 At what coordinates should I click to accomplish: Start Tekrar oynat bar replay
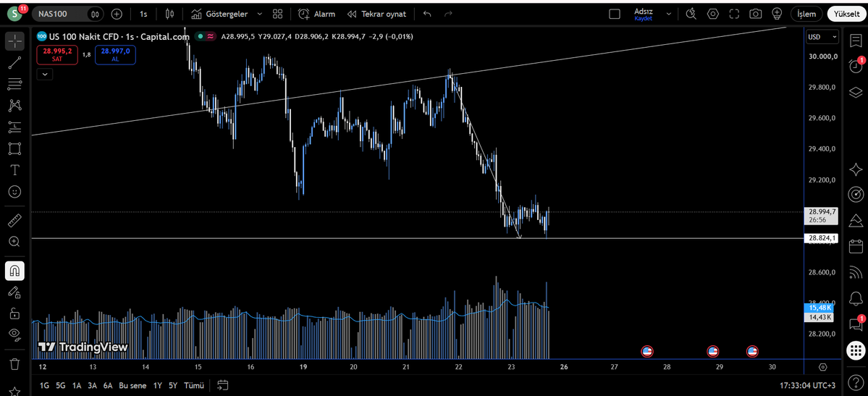click(x=376, y=14)
